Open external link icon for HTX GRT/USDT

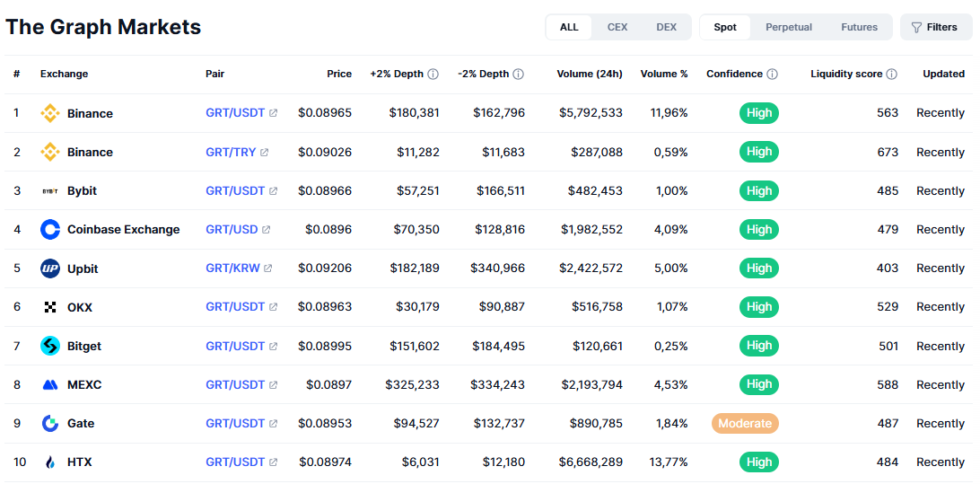(x=273, y=462)
